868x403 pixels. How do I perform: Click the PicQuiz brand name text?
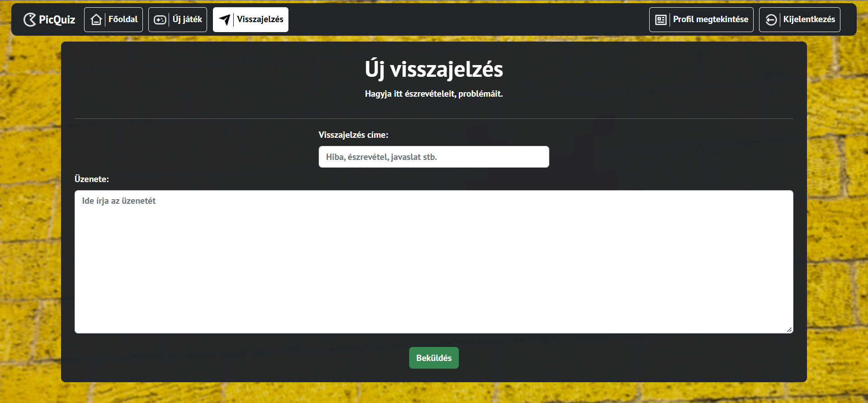[x=57, y=19]
